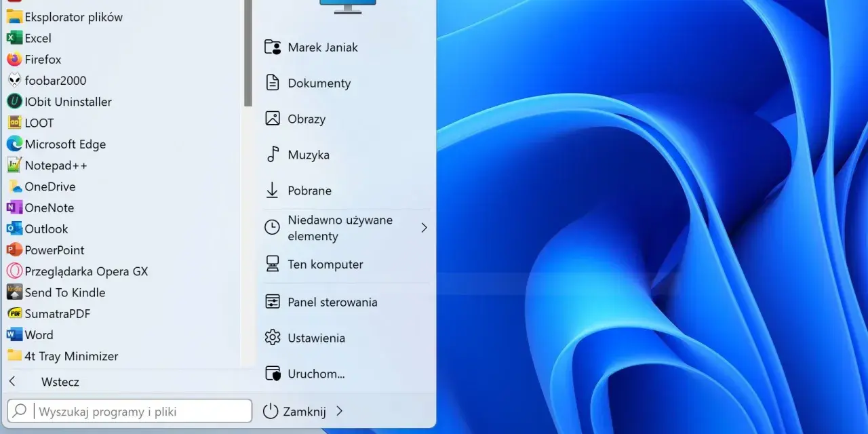The width and height of the screenshot is (868, 434).
Task: Expand shutdown options arrow next to Zamknij
Action: (x=339, y=411)
